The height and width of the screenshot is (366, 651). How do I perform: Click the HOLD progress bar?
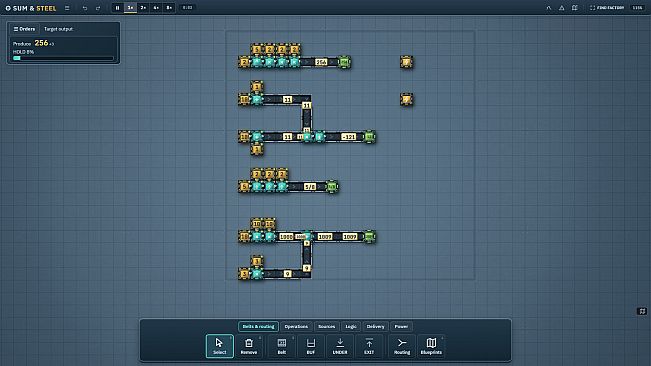pyautogui.click(x=63, y=59)
